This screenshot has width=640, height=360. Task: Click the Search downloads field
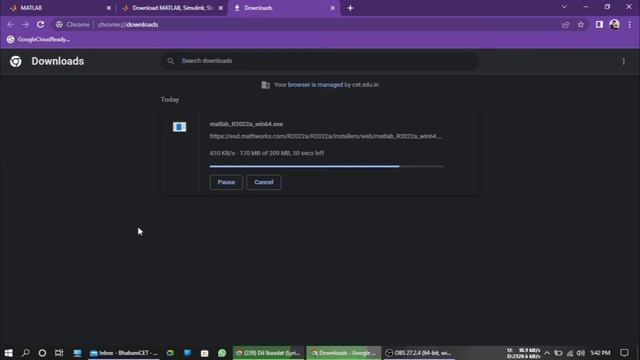click(319, 61)
